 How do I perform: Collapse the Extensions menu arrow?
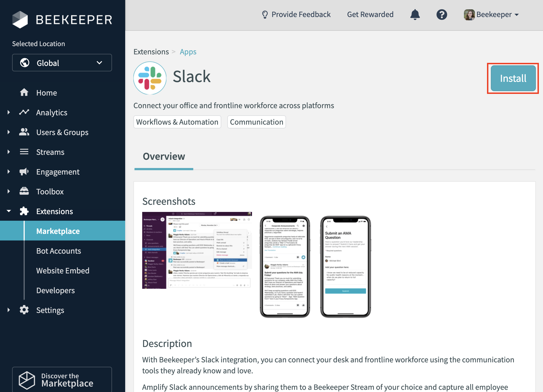click(x=9, y=211)
